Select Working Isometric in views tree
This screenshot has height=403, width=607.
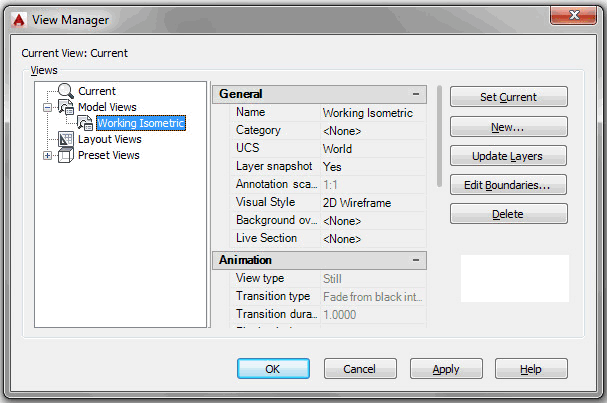[x=140, y=124]
